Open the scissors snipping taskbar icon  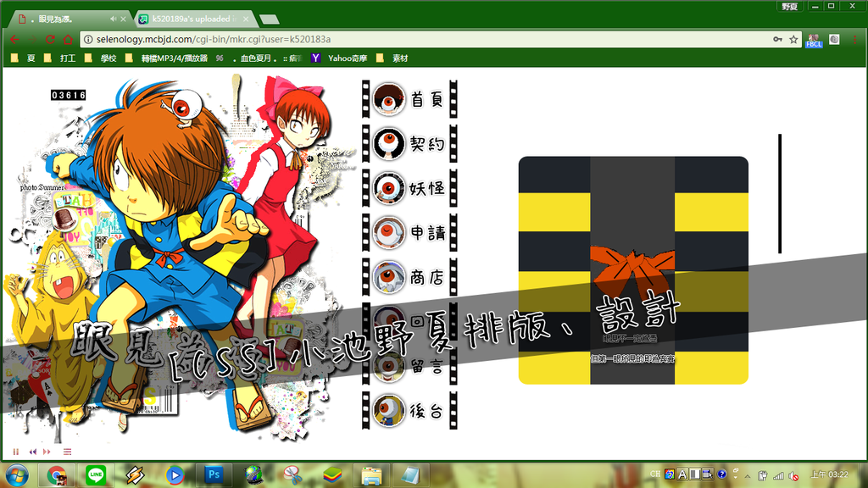(x=292, y=475)
